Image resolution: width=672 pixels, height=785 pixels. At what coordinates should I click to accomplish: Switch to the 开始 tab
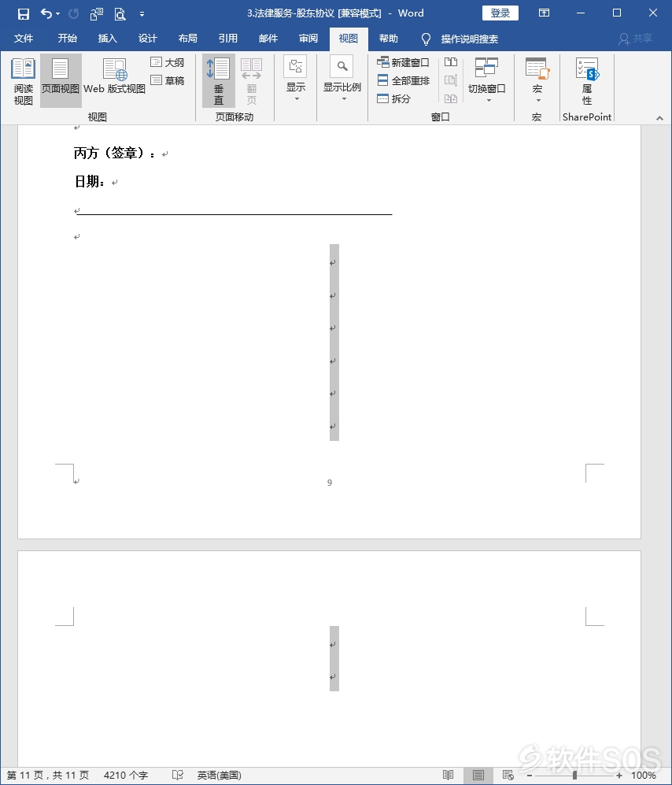point(67,39)
